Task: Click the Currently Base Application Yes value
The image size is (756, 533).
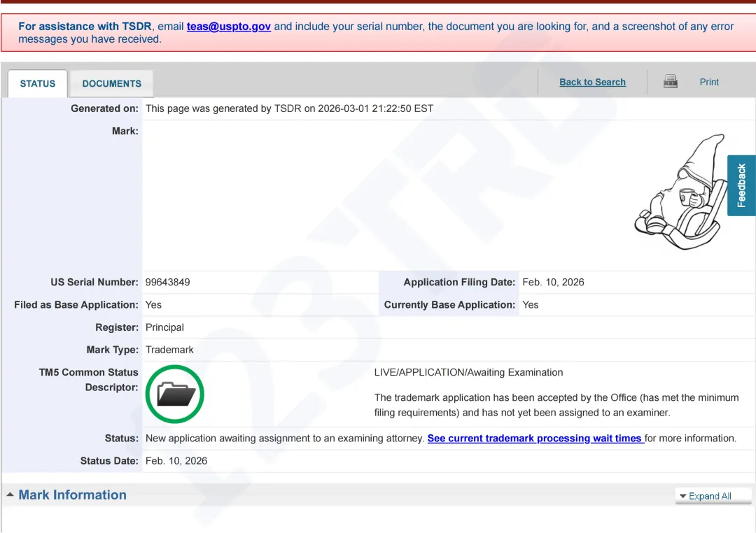Action: pos(531,305)
